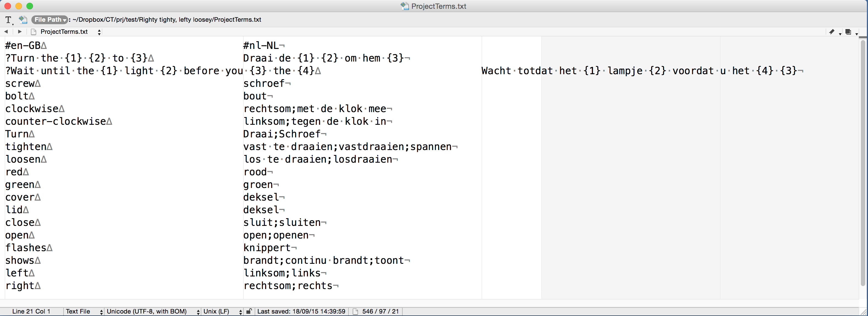Click the 546 / 97 / 21 statistics

[x=380, y=312]
